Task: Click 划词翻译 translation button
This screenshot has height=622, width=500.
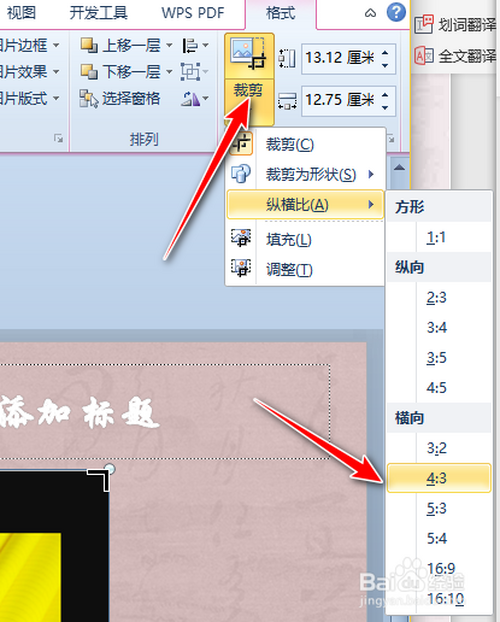Action: click(x=456, y=26)
